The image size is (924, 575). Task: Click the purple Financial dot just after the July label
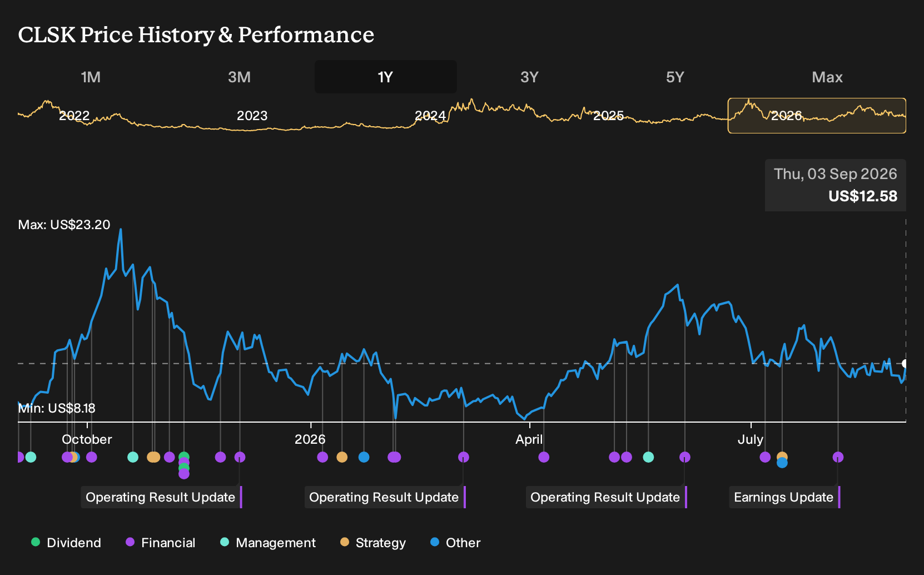click(765, 457)
